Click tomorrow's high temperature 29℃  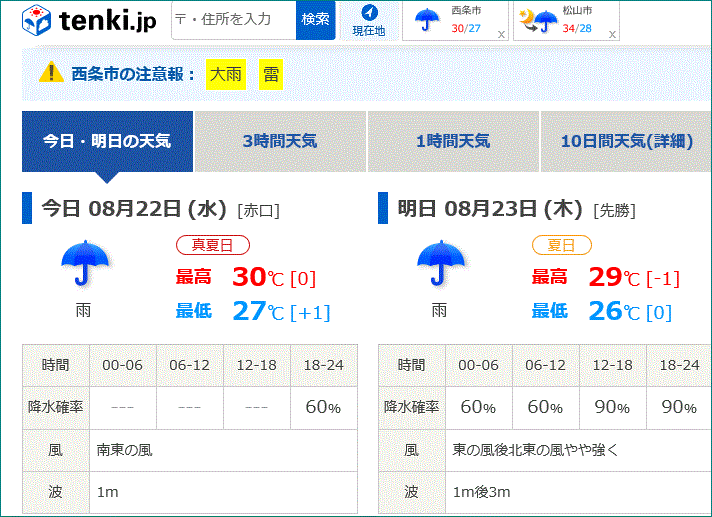pos(614,277)
